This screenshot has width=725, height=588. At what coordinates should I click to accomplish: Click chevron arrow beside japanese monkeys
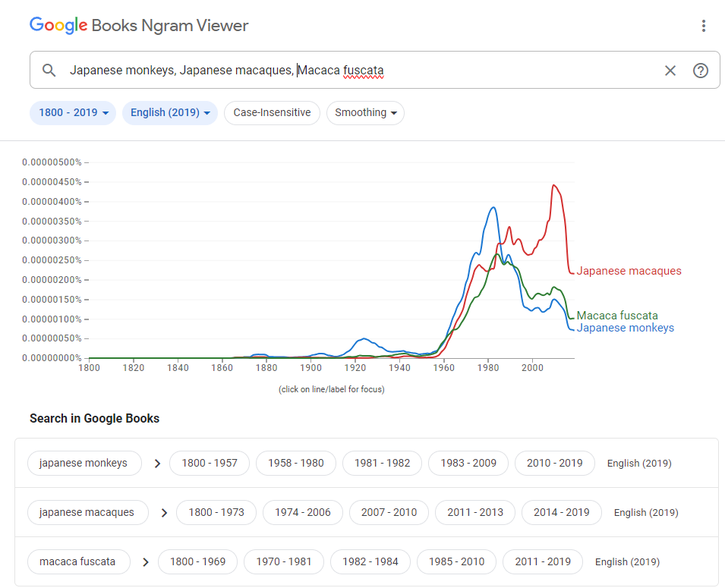pyautogui.click(x=157, y=464)
